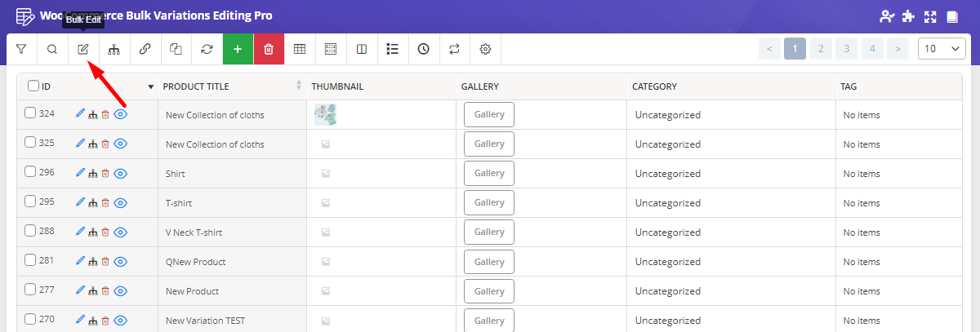Go to pagination page 3

pyautogui.click(x=847, y=49)
